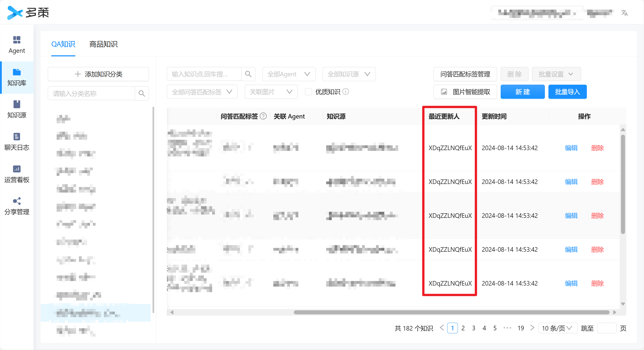
Task: Click the table horizontal scrollbar
Action: (x=451, y=312)
